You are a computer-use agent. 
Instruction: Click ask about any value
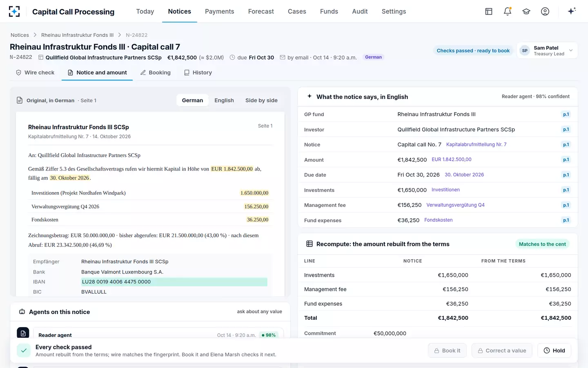click(x=260, y=312)
